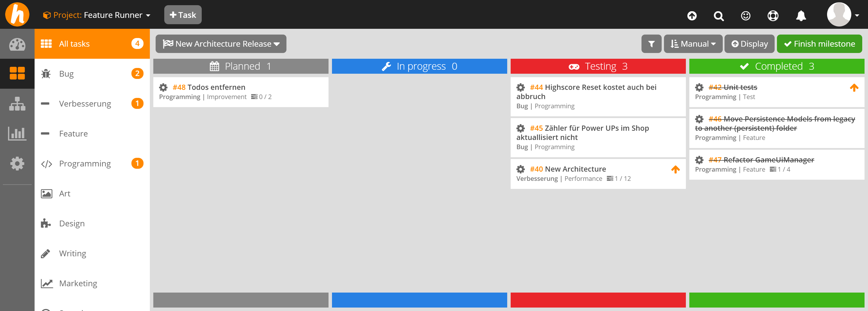Screen dimensions: 868x311
Task: Click subtask counter 1 / 12 on #40
Action: pyautogui.click(x=619, y=179)
